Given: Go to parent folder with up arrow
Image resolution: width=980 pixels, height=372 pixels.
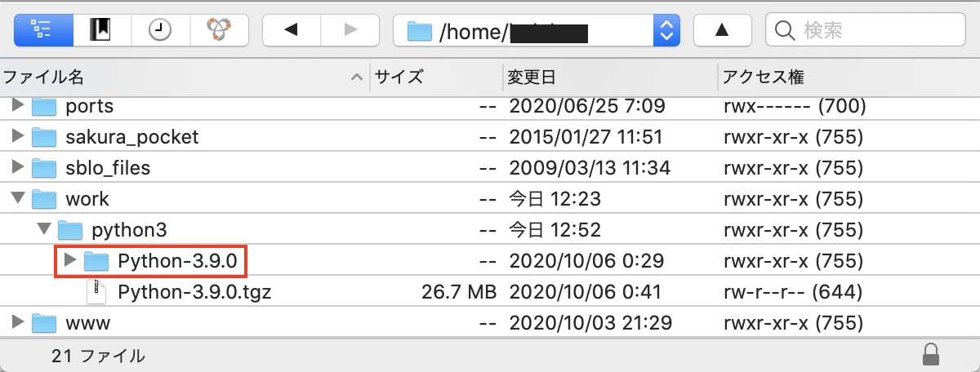Looking at the screenshot, I should click(x=722, y=30).
